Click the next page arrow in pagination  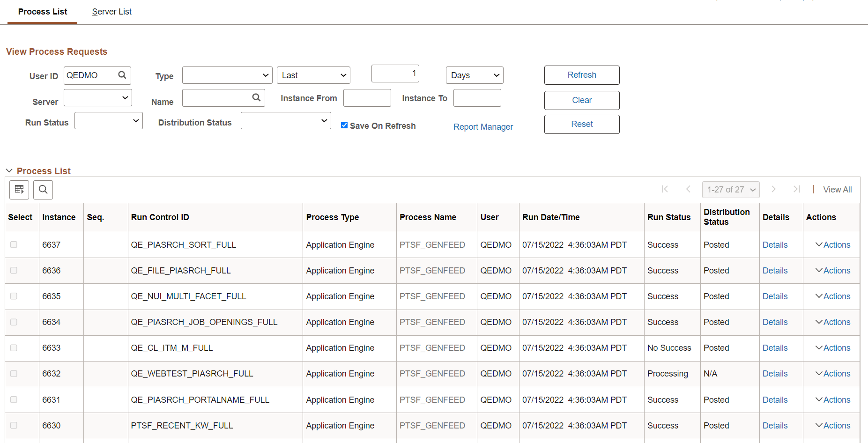[x=773, y=189]
